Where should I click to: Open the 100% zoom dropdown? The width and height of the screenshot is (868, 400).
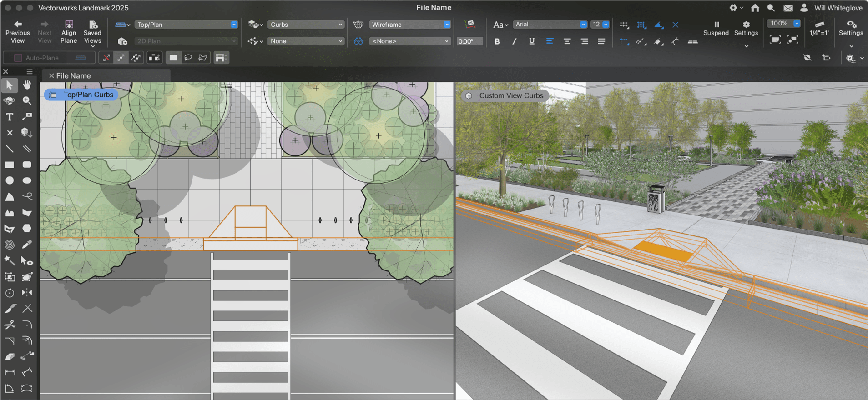[783, 23]
